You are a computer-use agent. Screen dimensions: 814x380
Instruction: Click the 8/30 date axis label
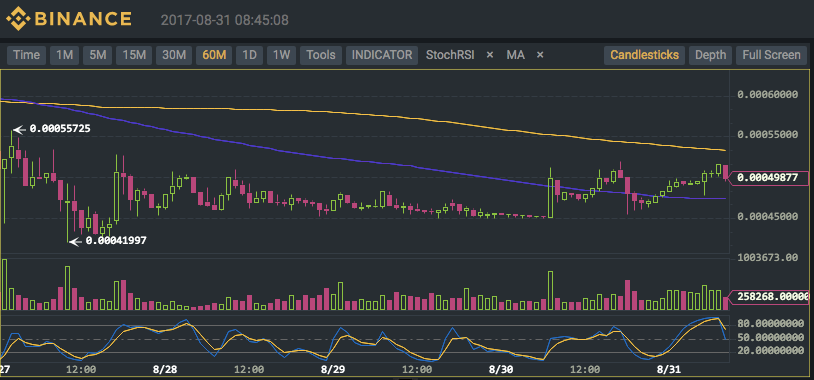coord(500,370)
